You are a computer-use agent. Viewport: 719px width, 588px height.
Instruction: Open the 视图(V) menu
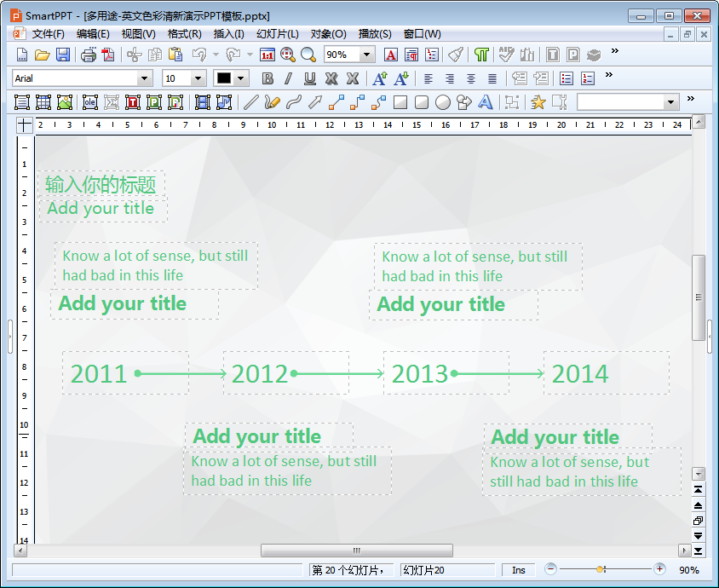click(139, 34)
